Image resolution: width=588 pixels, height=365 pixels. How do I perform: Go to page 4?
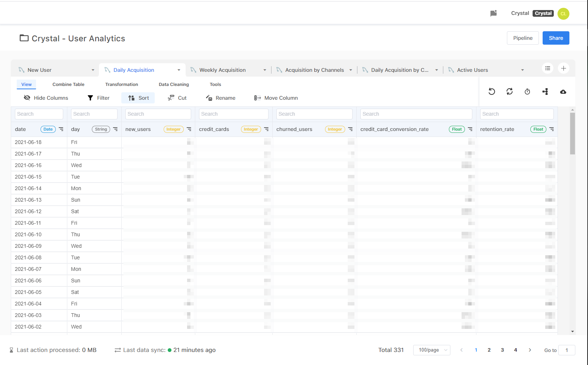515,350
